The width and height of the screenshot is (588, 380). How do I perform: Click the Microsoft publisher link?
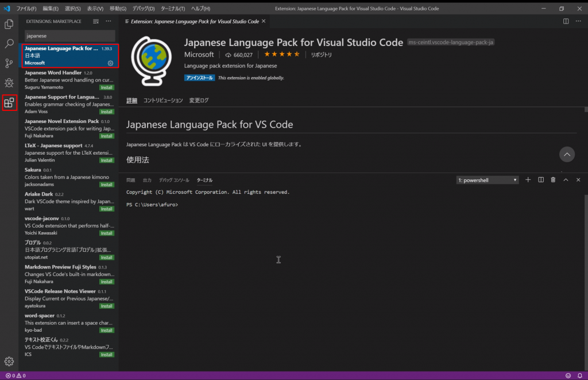click(x=199, y=55)
